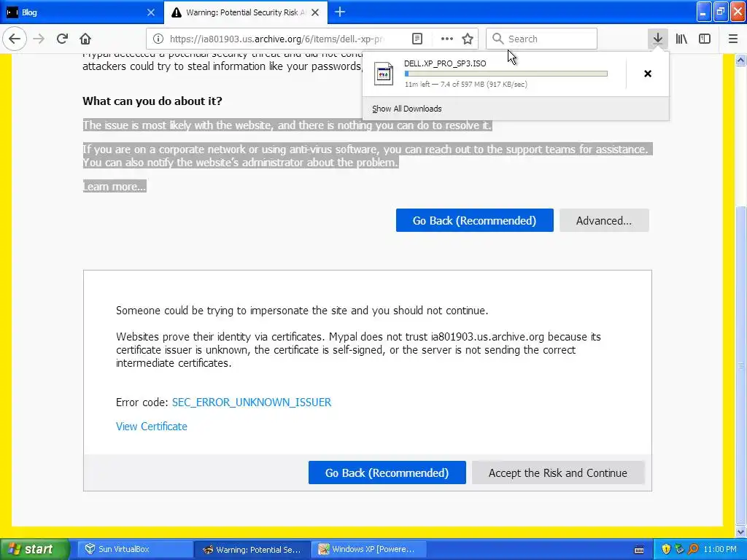Screen dimensions: 747x560
Task: Click the page scrollbar up arrow
Action: (x=741, y=60)
